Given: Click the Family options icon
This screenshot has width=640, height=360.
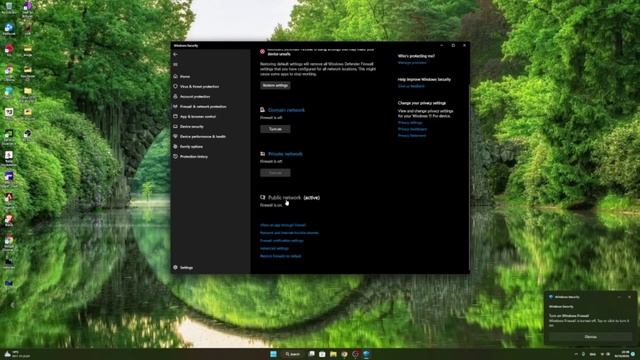Looking at the screenshot, I should 176,147.
